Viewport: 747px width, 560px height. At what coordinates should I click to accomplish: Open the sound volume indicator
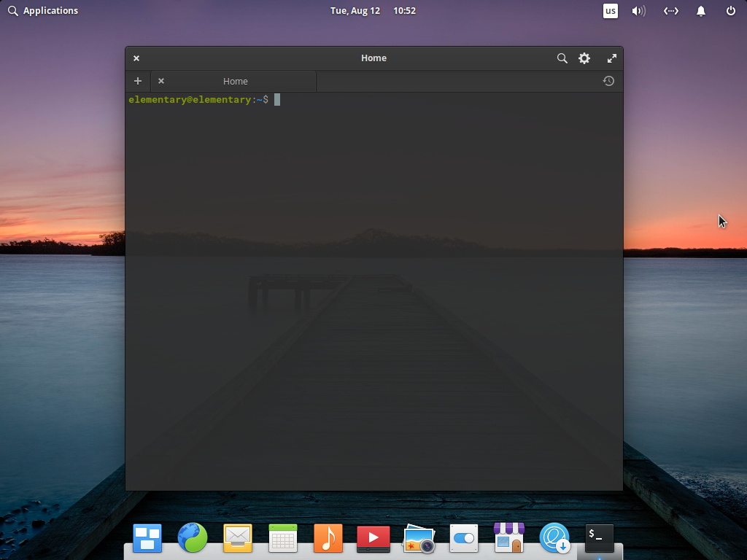pos(638,11)
